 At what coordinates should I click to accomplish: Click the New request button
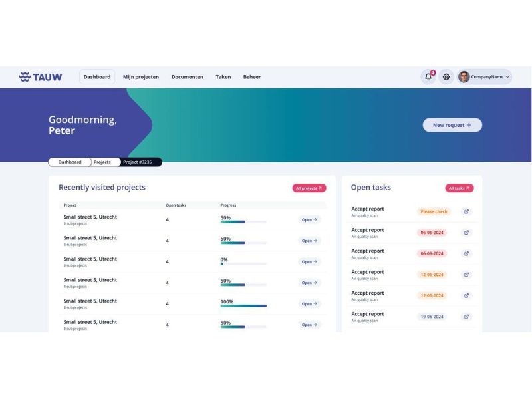coord(452,125)
